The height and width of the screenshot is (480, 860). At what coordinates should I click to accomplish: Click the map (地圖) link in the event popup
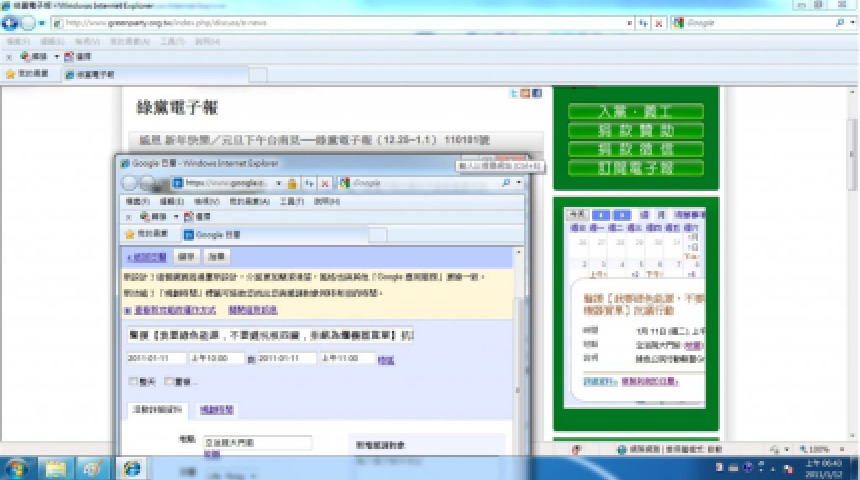click(x=693, y=345)
